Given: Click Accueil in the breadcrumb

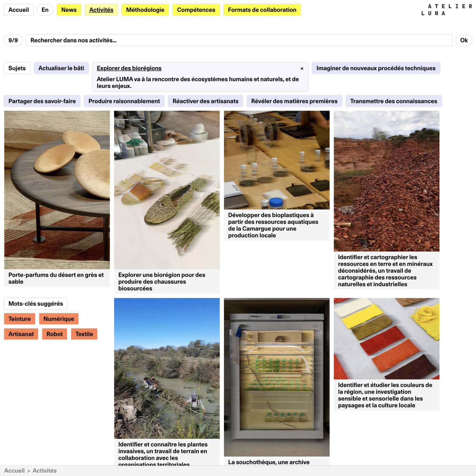Looking at the screenshot, I should tap(14, 471).
